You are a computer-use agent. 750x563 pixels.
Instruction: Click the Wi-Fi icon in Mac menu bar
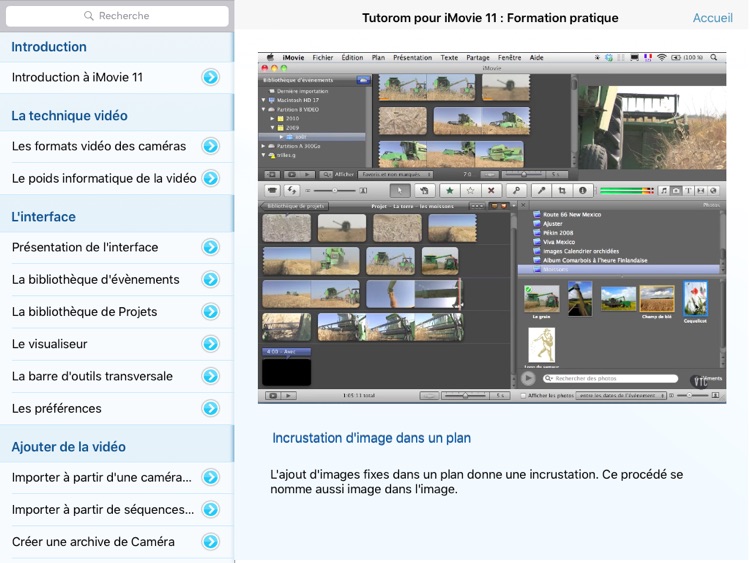coord(662,57)
